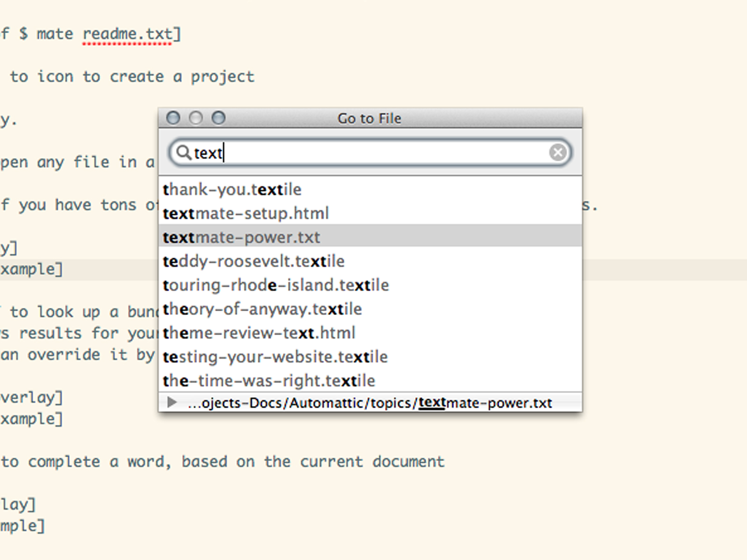Select highlighted textmate-power.txt result
Viewport: 747px width, 560px height.
[x=241, y=237]
